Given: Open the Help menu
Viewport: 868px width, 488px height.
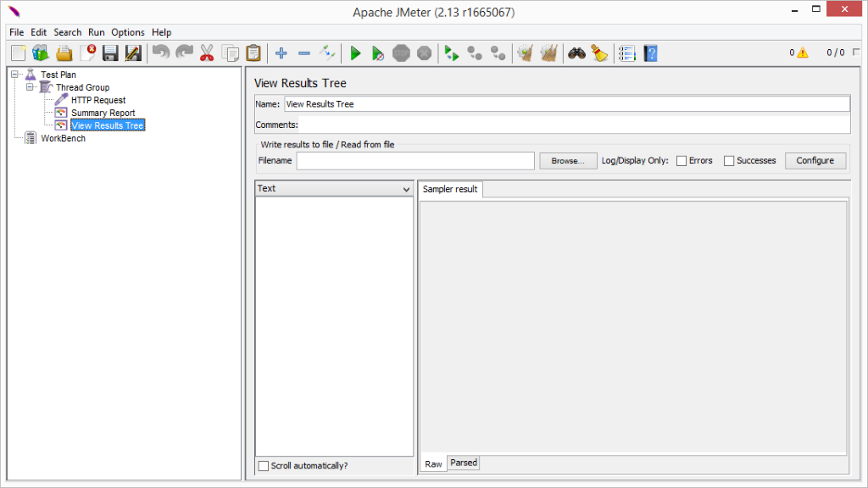Looking at the screenshot, I should [x=162, y=32].
